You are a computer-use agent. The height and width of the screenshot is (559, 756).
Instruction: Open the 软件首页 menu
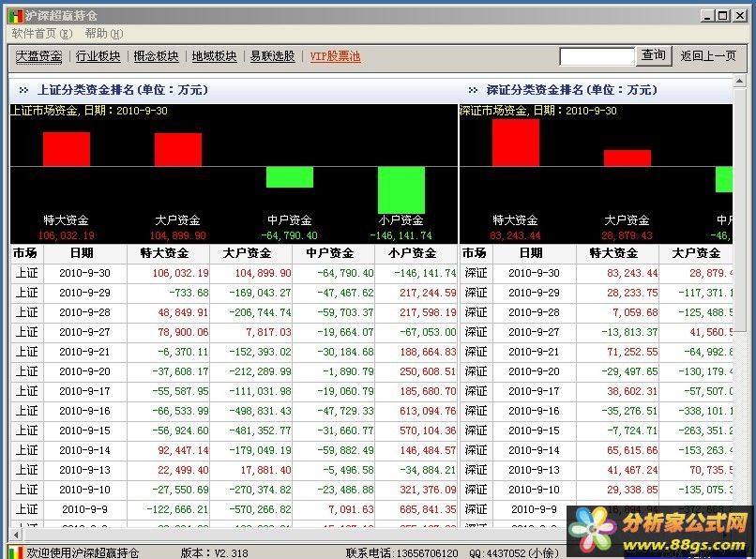point(42,34)
